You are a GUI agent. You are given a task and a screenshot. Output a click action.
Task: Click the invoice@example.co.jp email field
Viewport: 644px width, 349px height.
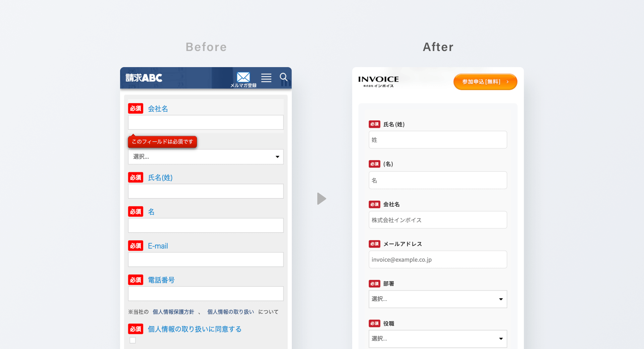[x=438, y=259]
